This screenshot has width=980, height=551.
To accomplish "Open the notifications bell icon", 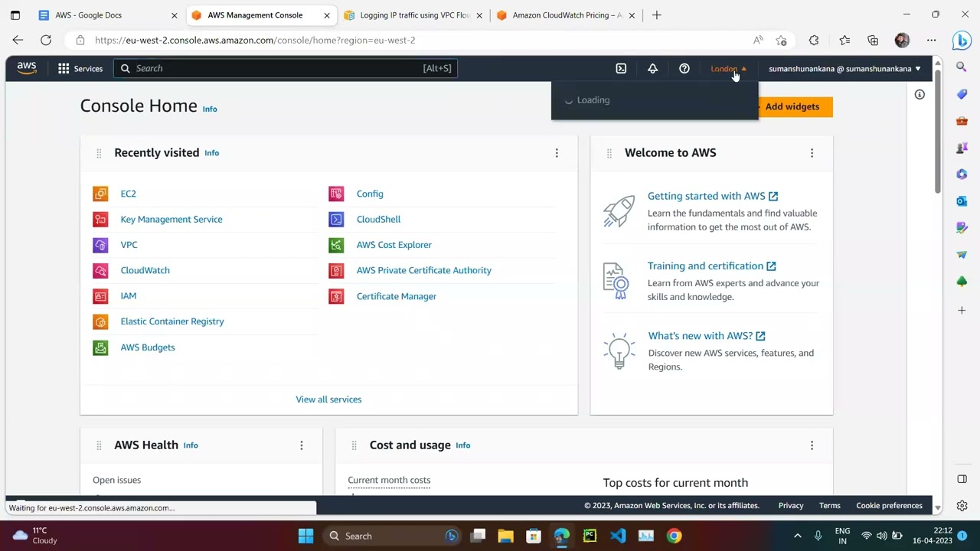I will pyautogui.click(x=652, y=68).
